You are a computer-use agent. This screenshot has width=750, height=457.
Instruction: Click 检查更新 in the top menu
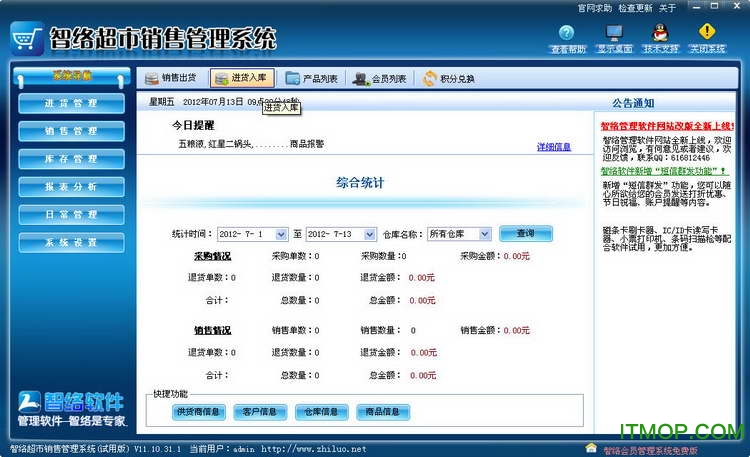tap(635, 8)
